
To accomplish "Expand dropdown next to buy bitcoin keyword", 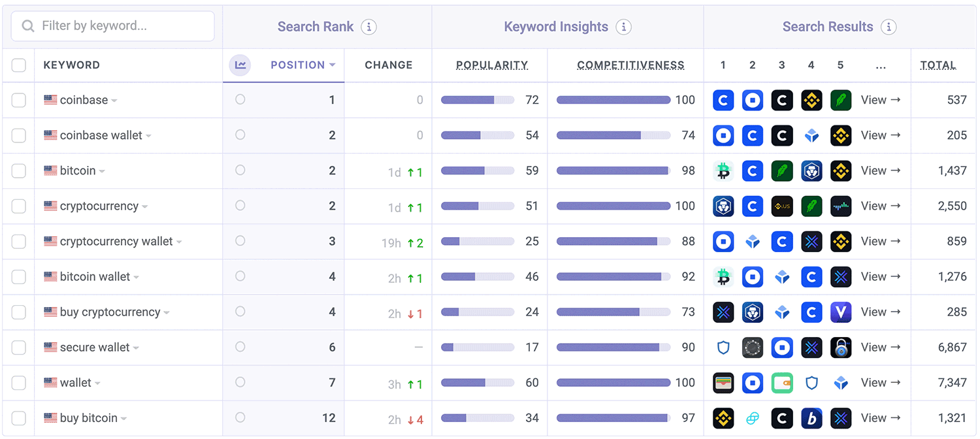I will coord(123,418).
